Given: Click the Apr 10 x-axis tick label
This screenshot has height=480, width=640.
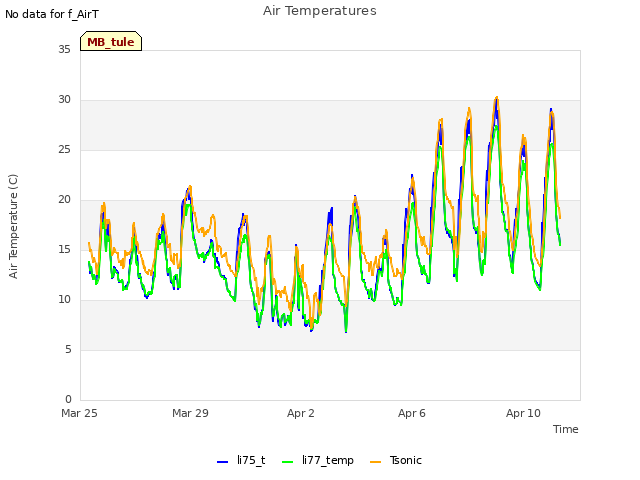Looking at the screenshot, I should pyautogui.click(x=523, y=413).
